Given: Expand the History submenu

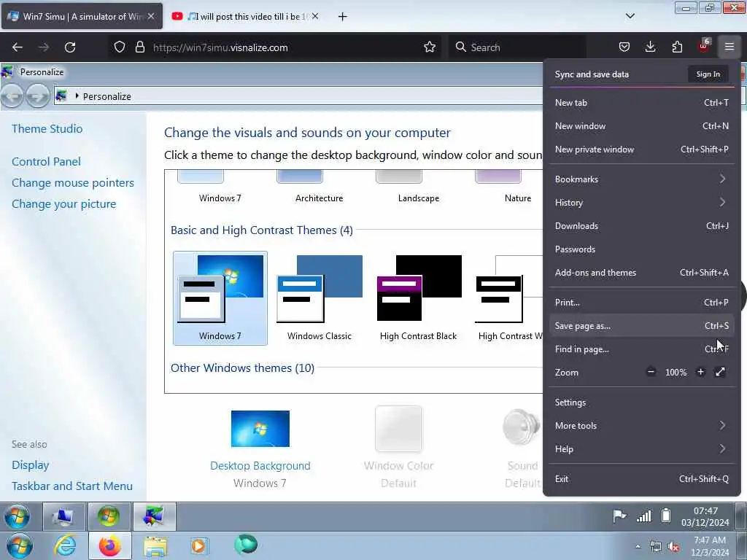Looking at the screenshot, I should (642, 203).
